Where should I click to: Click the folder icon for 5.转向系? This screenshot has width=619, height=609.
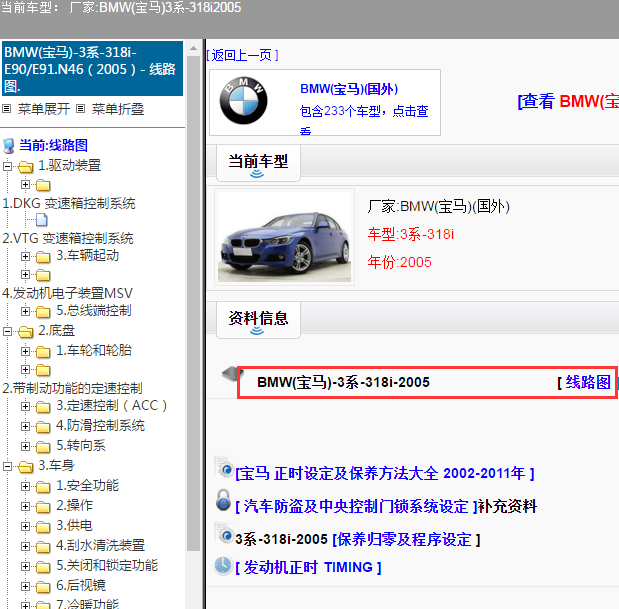coord(43,447)
